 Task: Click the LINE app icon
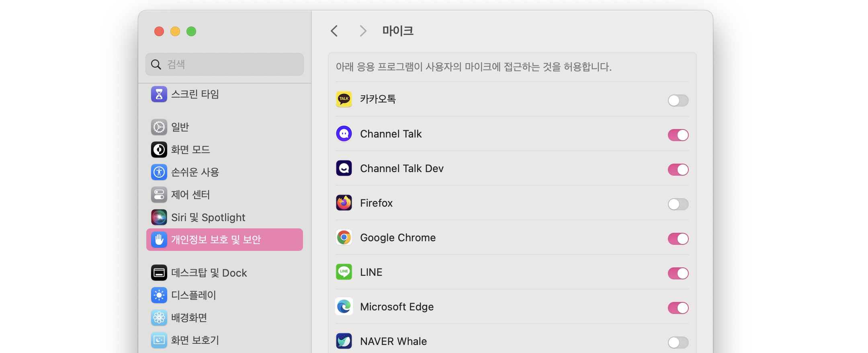point(344,272)
